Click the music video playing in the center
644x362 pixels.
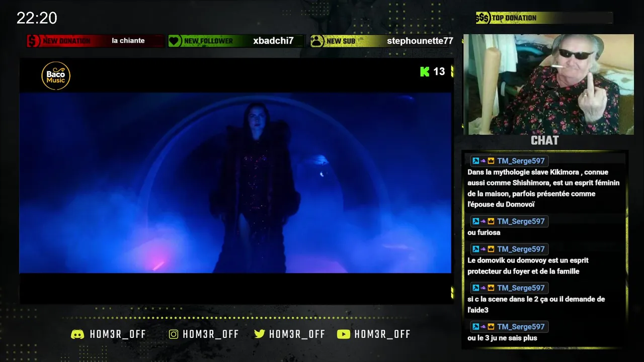(235, 183)
